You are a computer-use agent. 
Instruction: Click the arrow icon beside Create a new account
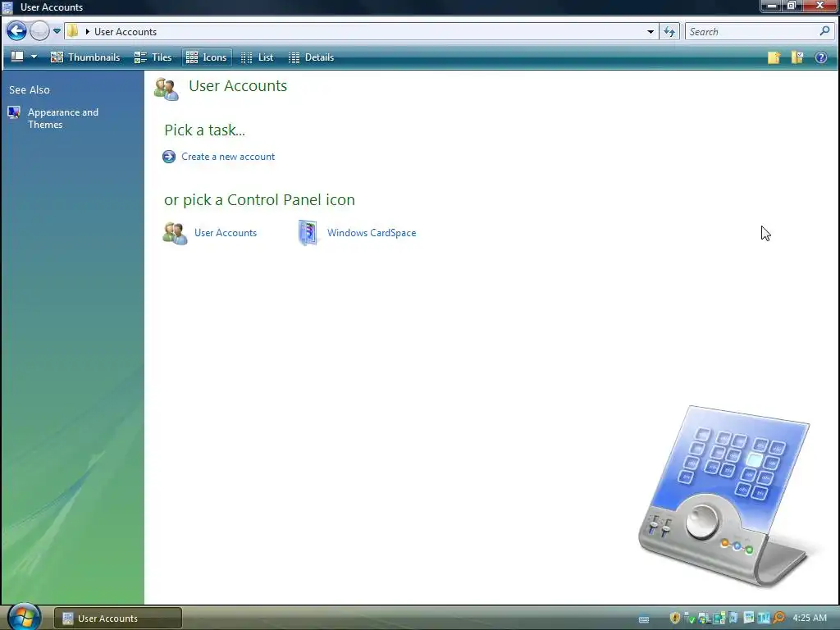coord(169,157)
